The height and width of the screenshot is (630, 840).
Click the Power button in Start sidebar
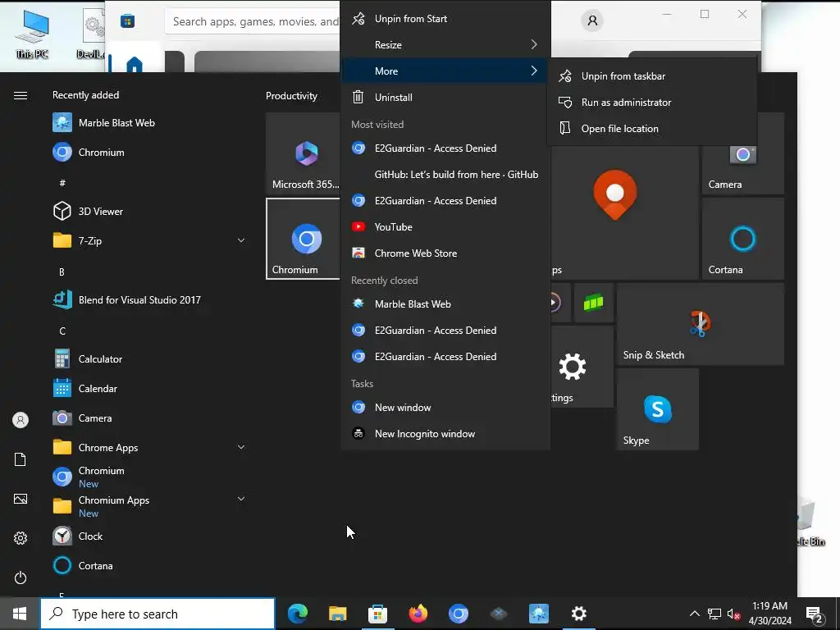coord(21,577)
